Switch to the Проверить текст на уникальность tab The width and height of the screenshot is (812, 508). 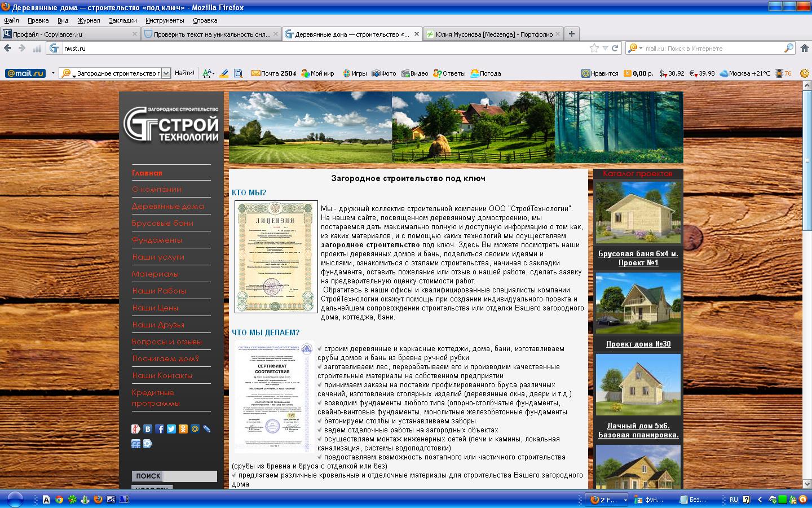tap(211, 34)
